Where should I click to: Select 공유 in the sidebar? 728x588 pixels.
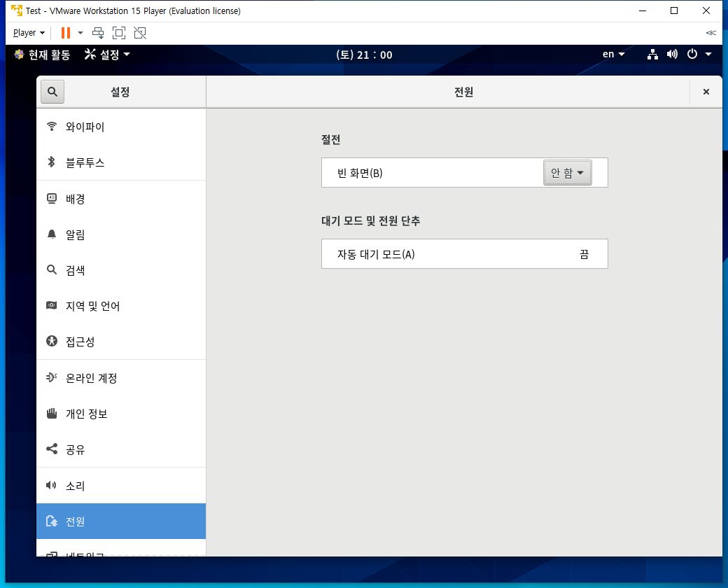[x=121, y=449]
